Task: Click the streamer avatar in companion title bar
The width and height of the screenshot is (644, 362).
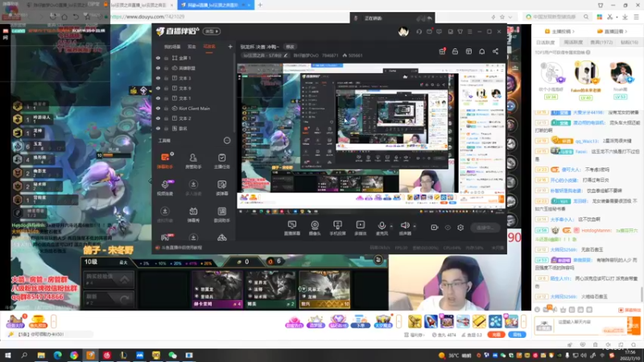Action: [x=403, y=31]
